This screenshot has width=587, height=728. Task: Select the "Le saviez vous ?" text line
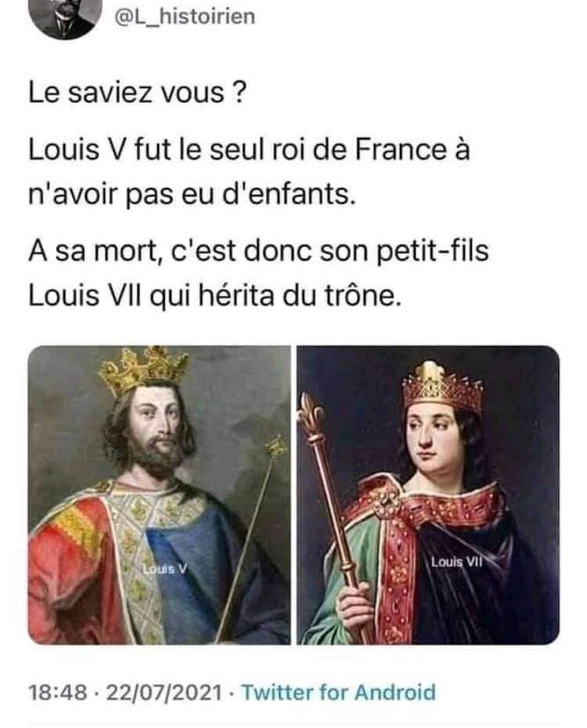(x=136, y=93)
